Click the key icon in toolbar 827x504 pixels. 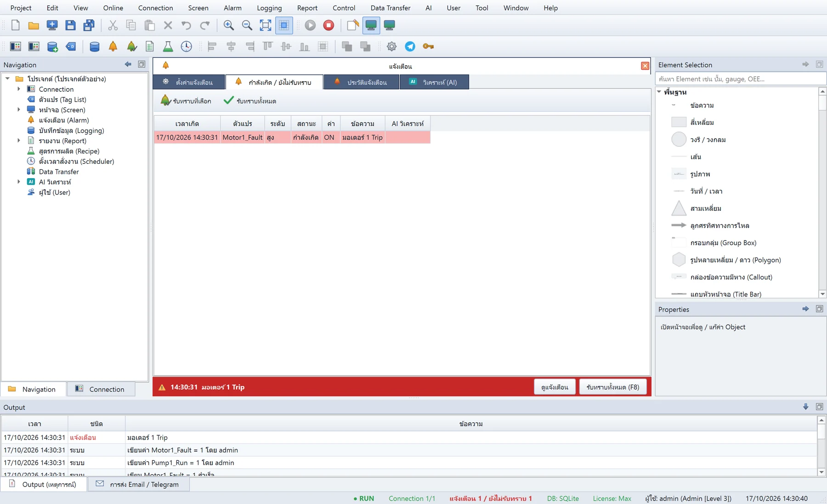click(428, 46)
